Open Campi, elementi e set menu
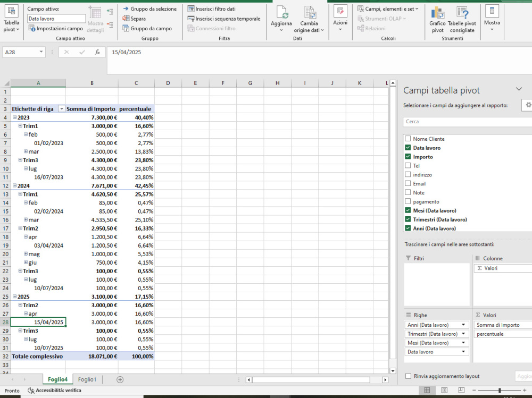Screen dimensions: 532x398 tap(388, 9)
